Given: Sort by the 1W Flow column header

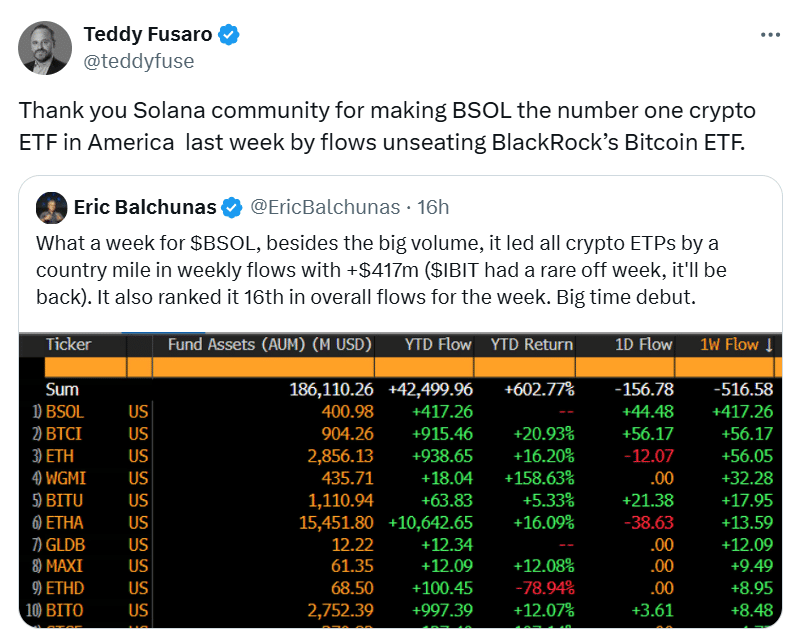Looking at the screenshot, I should click(736, 344).
